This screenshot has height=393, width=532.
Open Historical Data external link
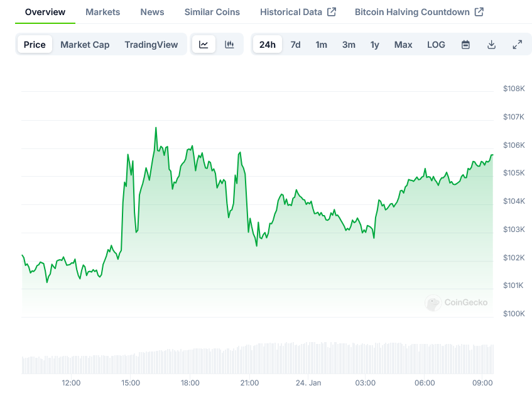pyautogui.click(x=298, y=12)
